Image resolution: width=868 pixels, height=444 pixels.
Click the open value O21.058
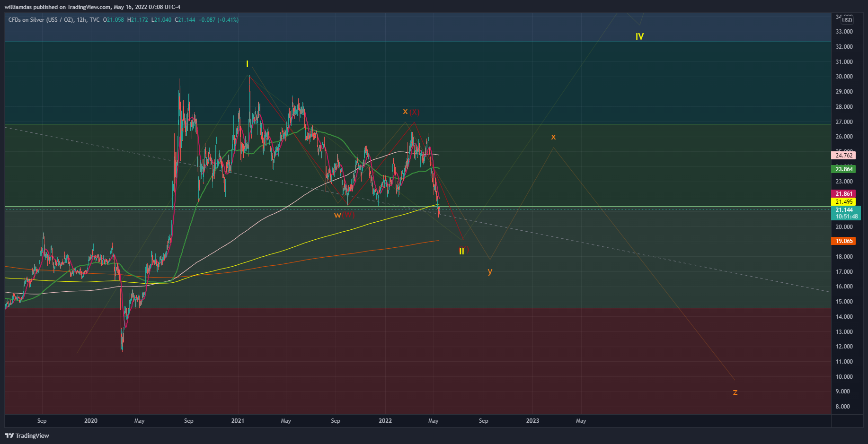pyautogui.click(x=114, y=20)
